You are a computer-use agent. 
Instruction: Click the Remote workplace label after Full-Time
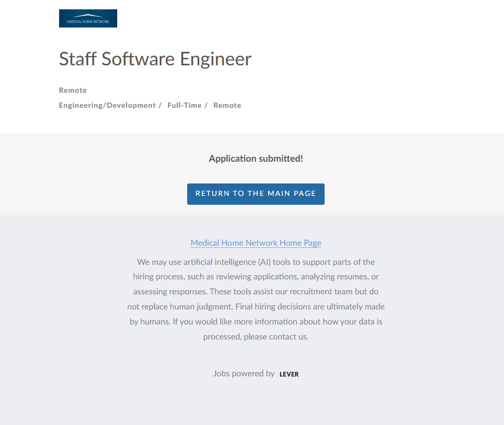click(227, 105)
